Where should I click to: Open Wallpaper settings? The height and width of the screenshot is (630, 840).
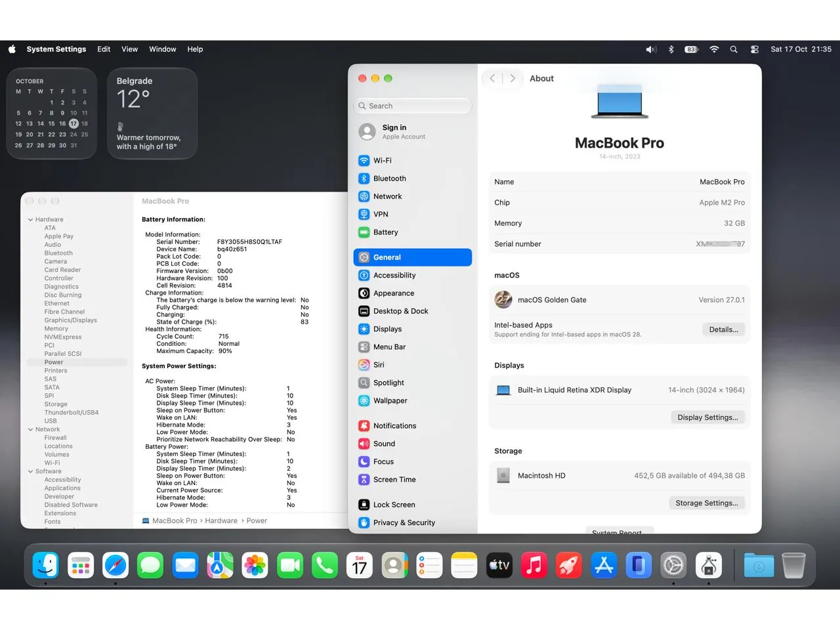click(x=412, y=400)
